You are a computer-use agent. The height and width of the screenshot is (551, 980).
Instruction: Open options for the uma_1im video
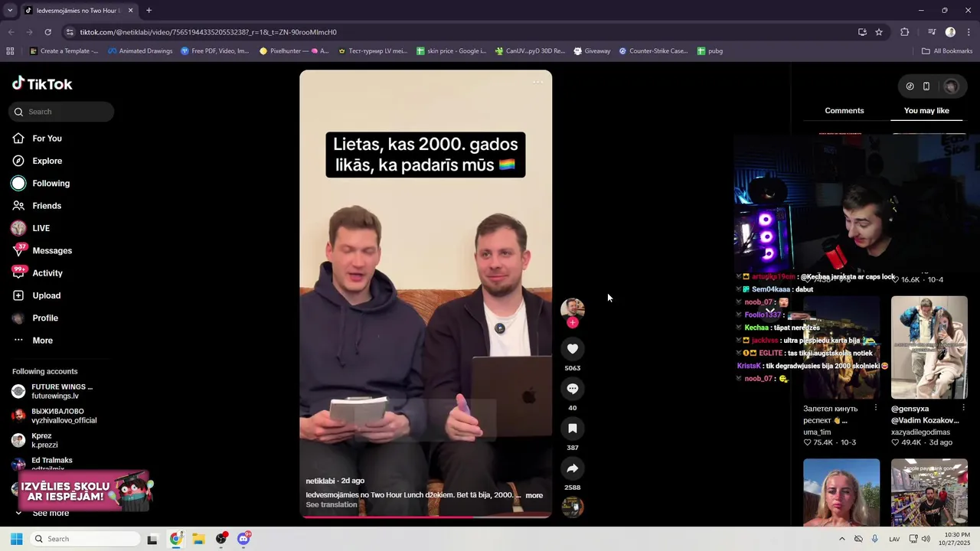(875, 409)
